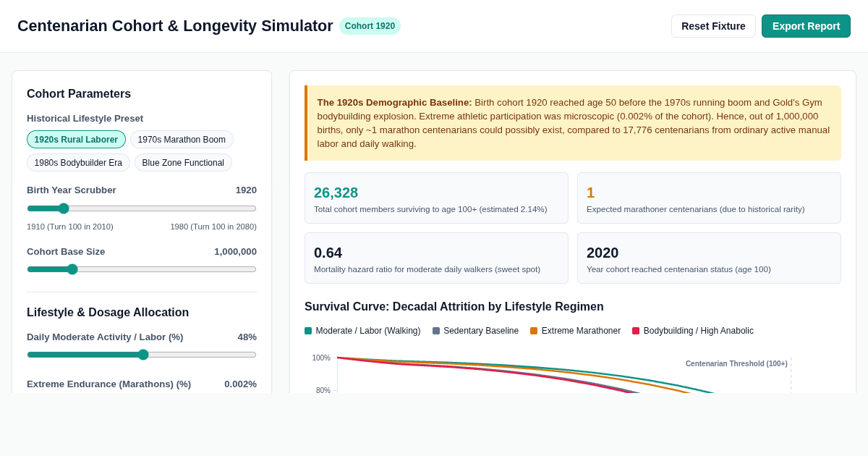Click the Centenarian Cohort & Longevity Simulator title

click(175, 26)
